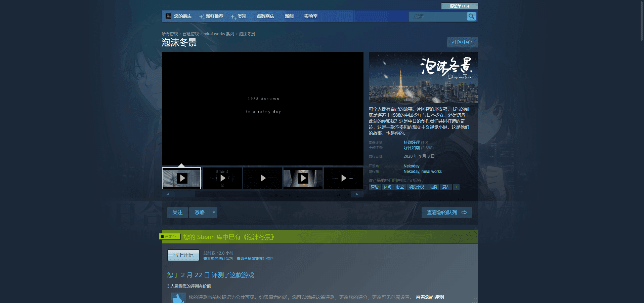Select the 冒险 tag
This screenshot has width=644, height=303.
click(375, 187)
